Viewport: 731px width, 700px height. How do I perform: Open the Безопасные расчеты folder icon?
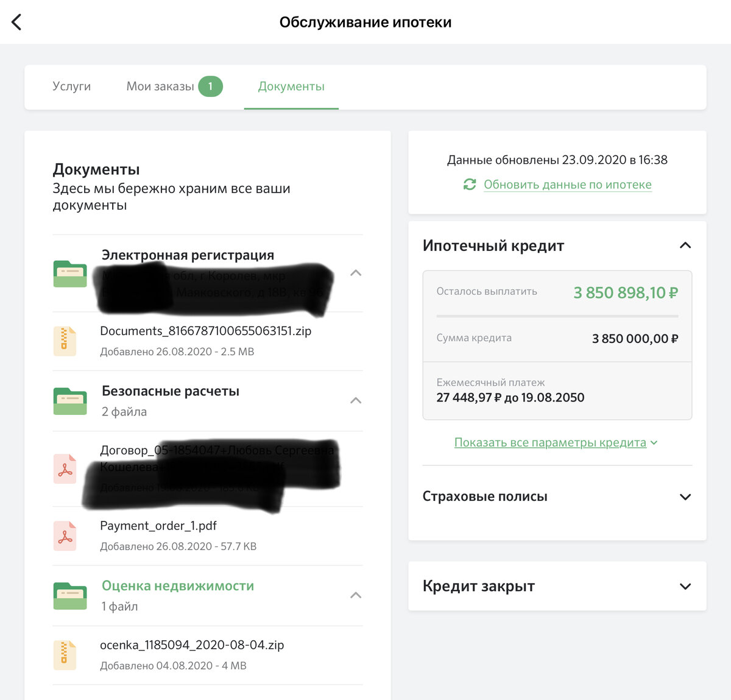tap(69, 400)
